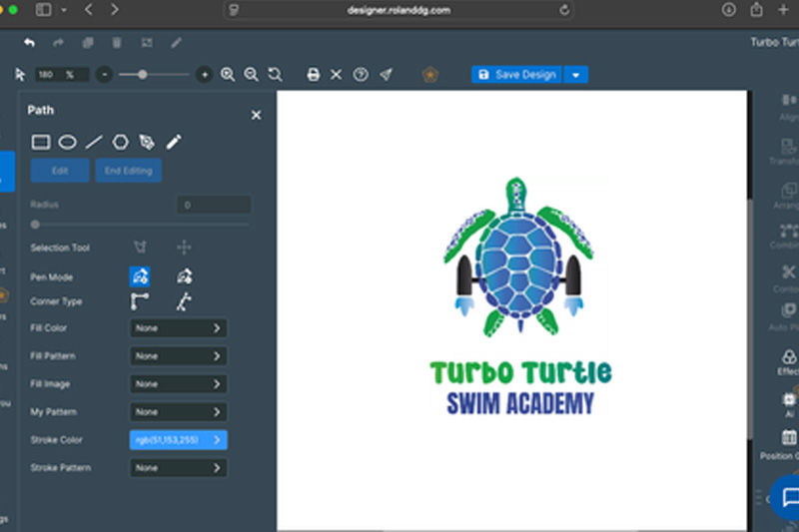Image resolution: width=799 pixels, height=532 pixels.
Task: Select the freehand pencil tool in Path panel
Action: (x=174, y=142)
